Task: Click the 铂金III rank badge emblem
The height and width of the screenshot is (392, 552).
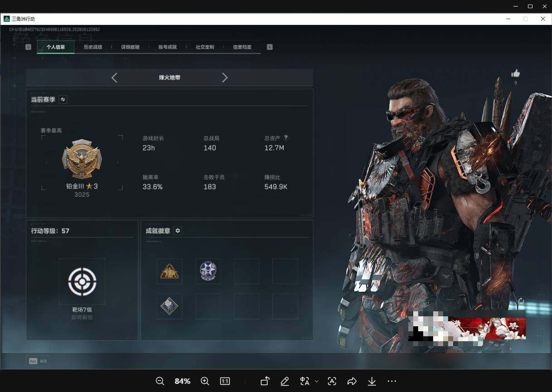Action: point(82,159)
